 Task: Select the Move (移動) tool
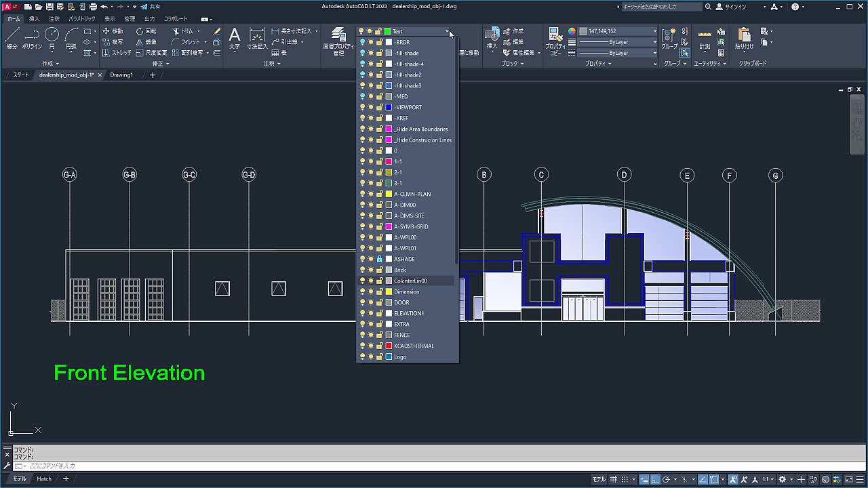[113, 31]
